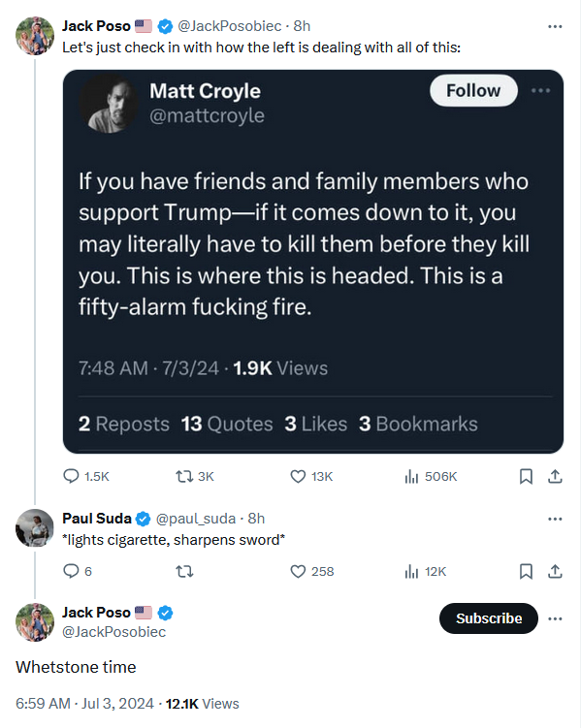Repost the top post showing 3K reposts
Viewport: 581px width, 728px height.
195,476
